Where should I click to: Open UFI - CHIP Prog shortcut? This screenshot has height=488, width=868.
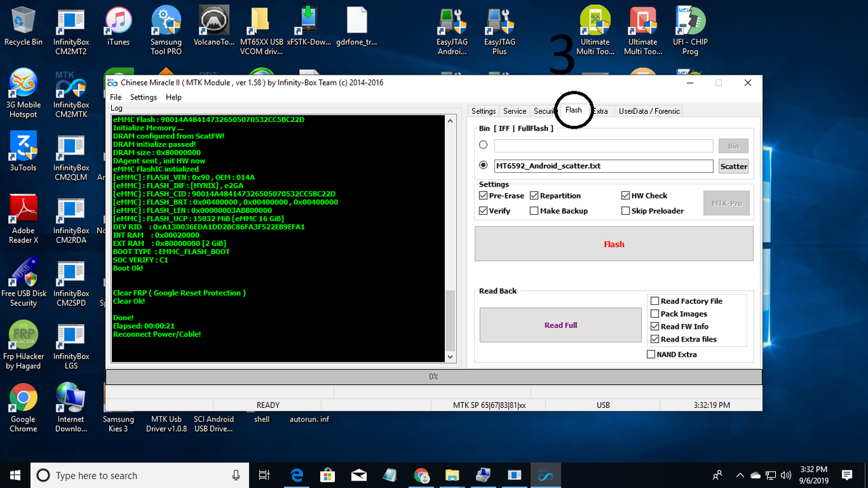click(690, 32)
